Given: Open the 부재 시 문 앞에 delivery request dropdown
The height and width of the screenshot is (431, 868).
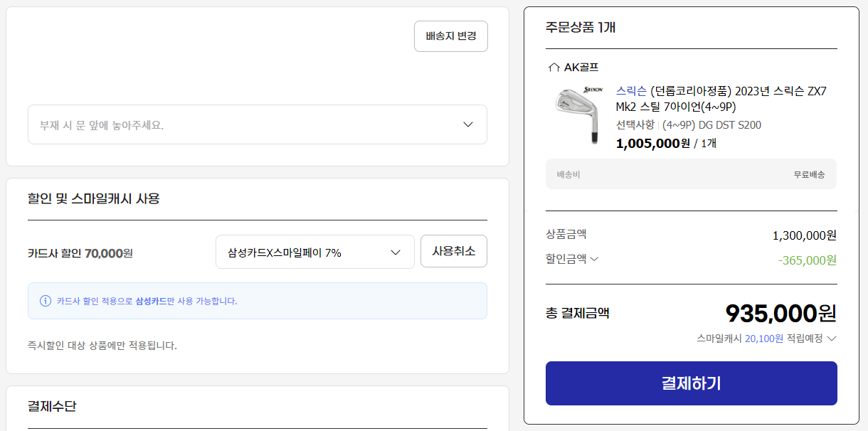Looking at the screenshot, I should tap(257, 124).
